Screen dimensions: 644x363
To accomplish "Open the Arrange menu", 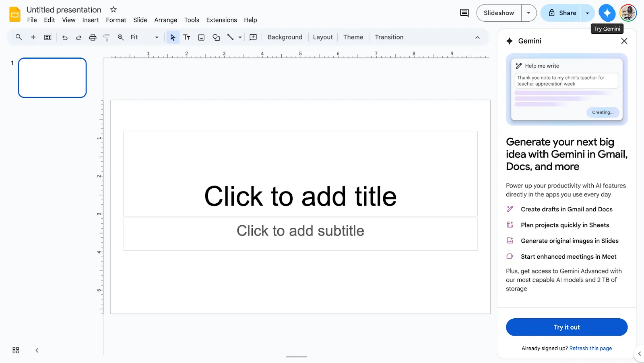I will (166, 20).
